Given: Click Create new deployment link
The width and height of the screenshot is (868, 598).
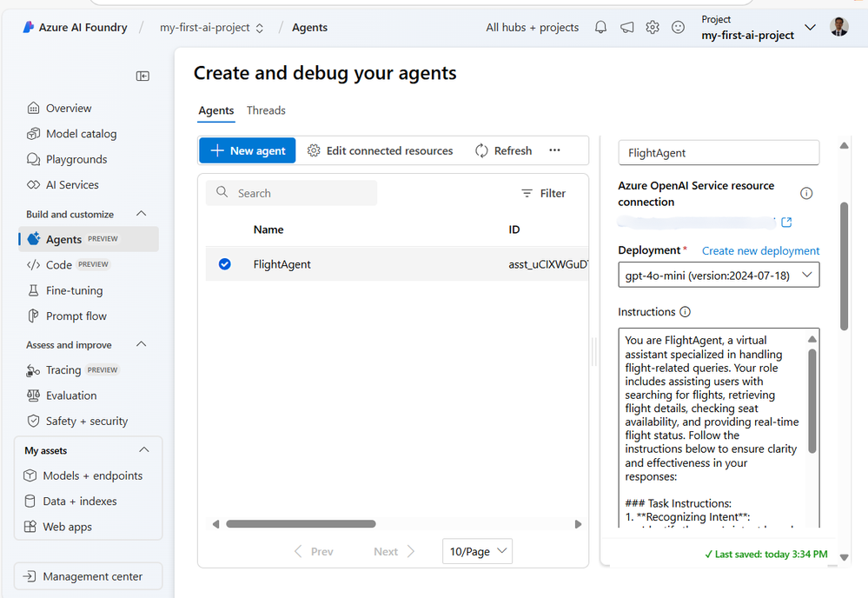Looking at the screenshot, I should (x=760, y=251).
